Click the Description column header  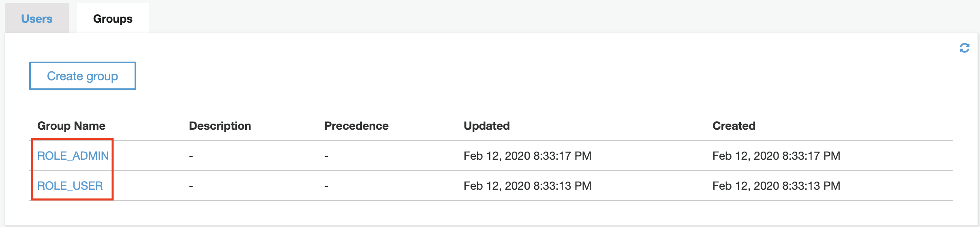[x=220, y=126]
